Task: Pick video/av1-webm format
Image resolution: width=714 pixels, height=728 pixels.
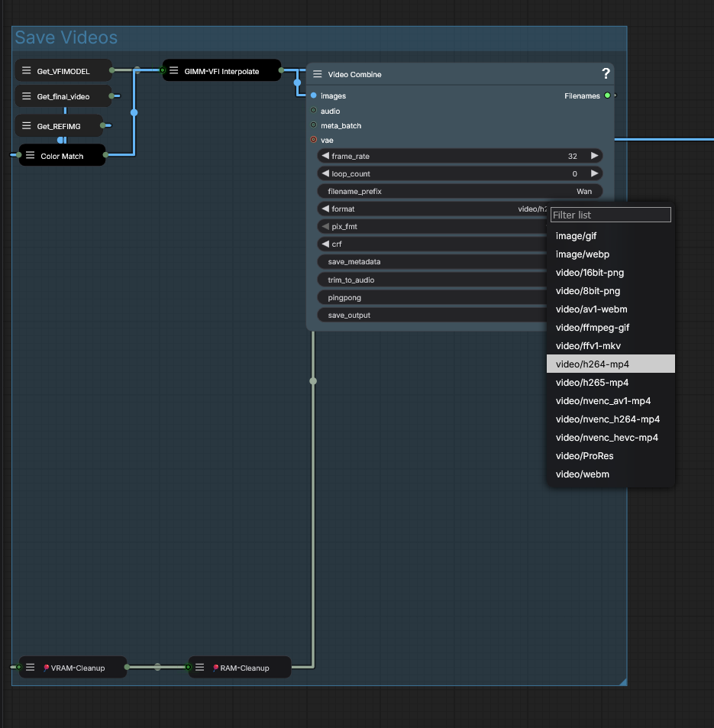Action: pos(610,309)
